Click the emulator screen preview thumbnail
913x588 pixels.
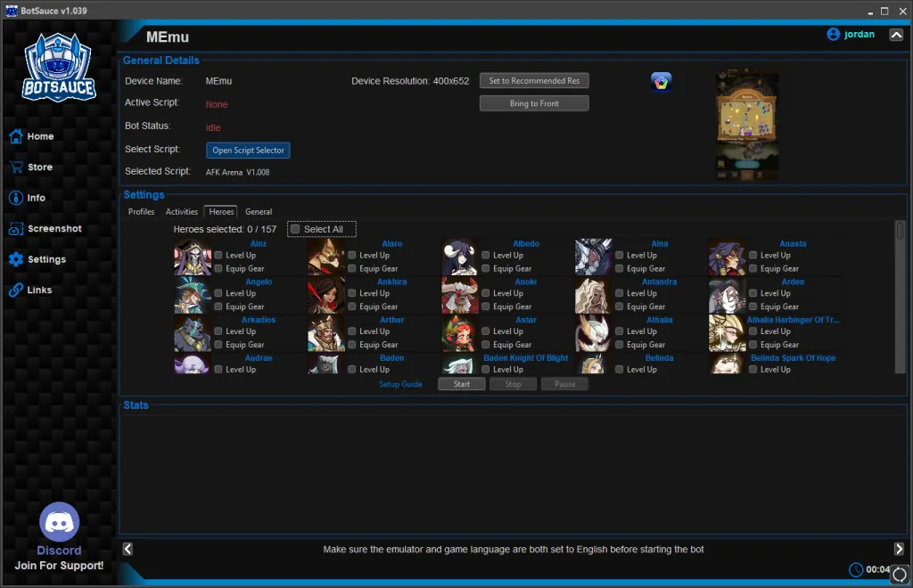(746, 125)
